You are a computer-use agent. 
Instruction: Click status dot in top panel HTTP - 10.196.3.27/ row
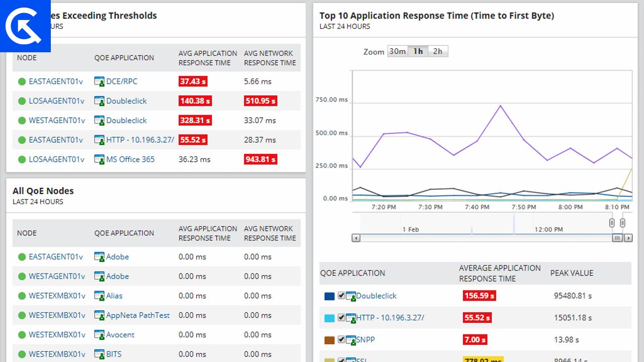[22, 140]
